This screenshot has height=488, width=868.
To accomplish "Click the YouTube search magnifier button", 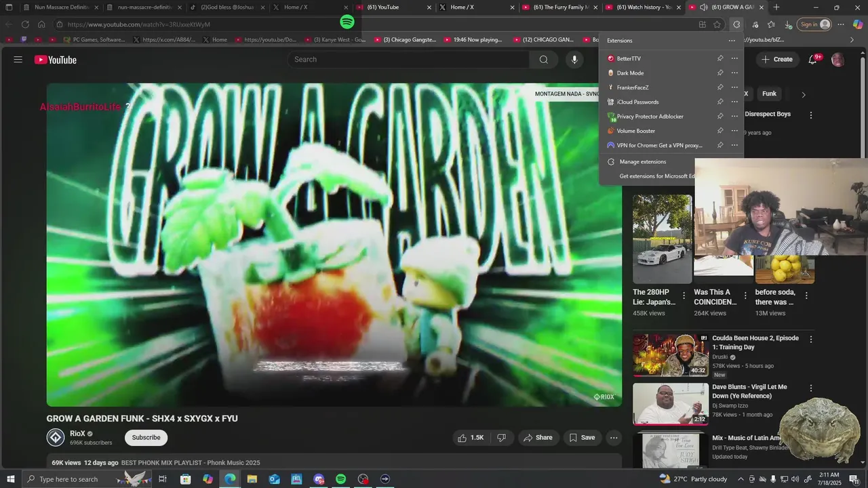I will coord(543,60).
